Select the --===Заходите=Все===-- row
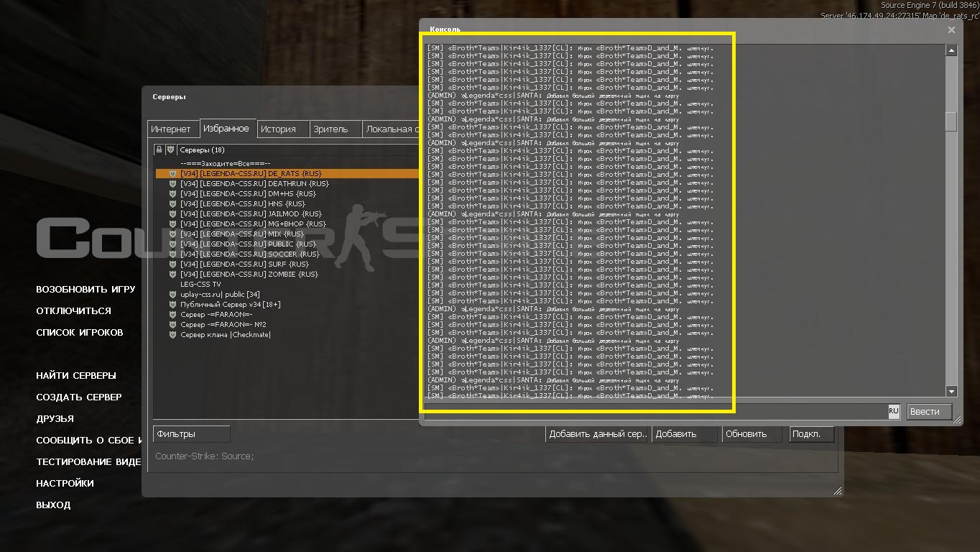The image size is (980, 552). [287, 163]
